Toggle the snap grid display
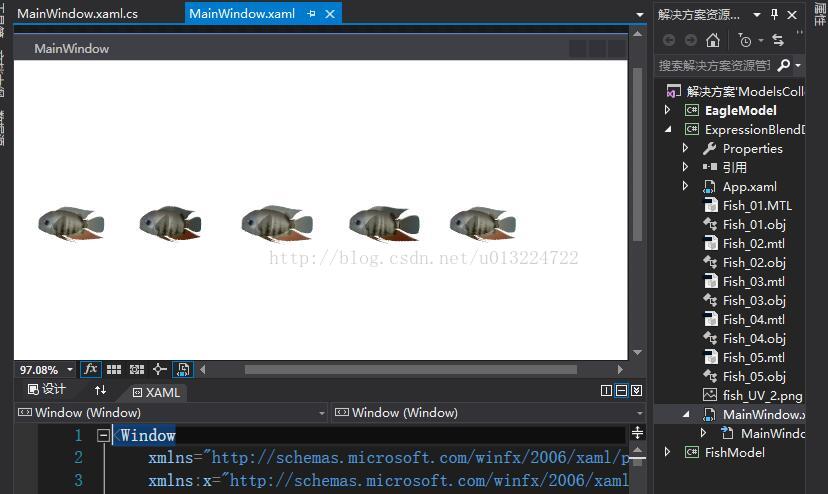The image size is (828, 494). pos(114,369)
